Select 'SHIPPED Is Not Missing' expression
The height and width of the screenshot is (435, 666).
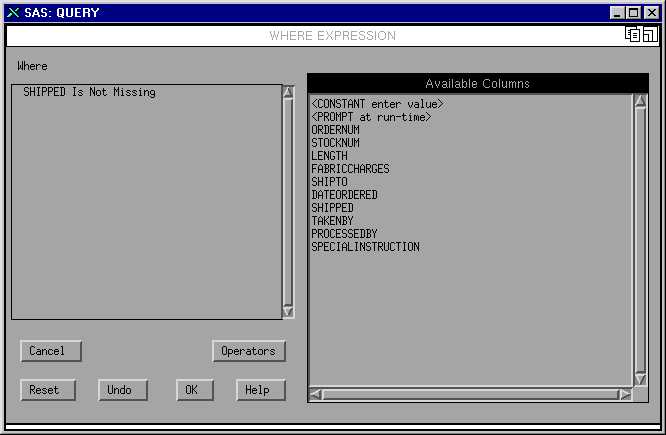[x=89, y=92]
